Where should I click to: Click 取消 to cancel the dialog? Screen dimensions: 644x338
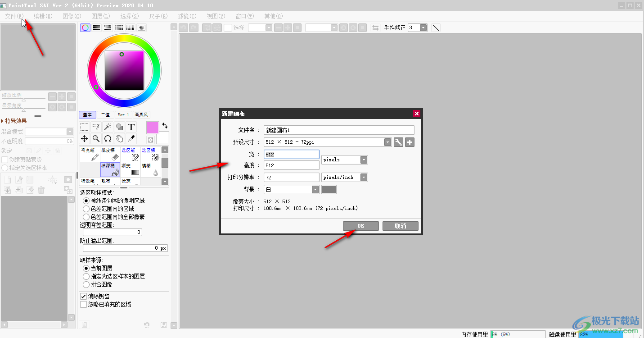coord(401,226)
